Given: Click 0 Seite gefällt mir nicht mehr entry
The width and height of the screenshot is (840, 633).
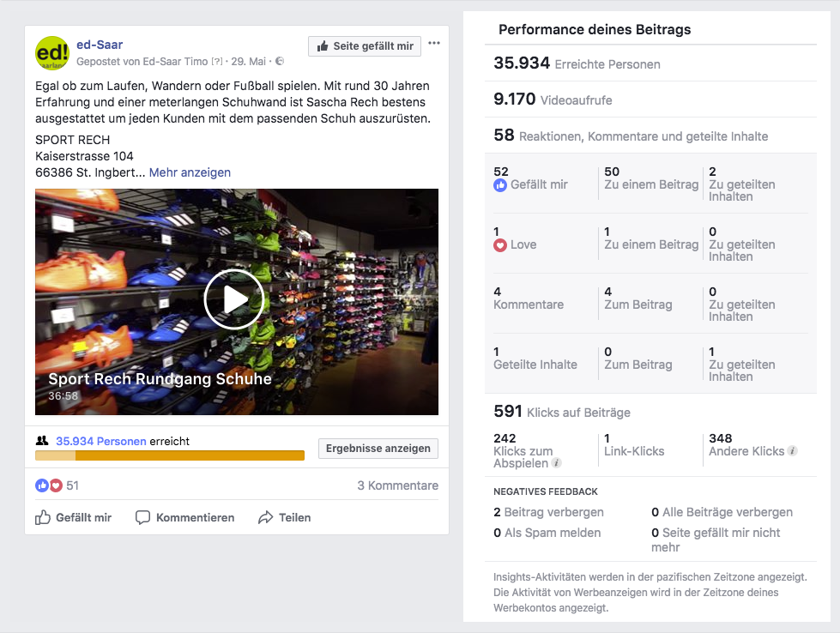Looking at the screenshot, I should [716, 540].
